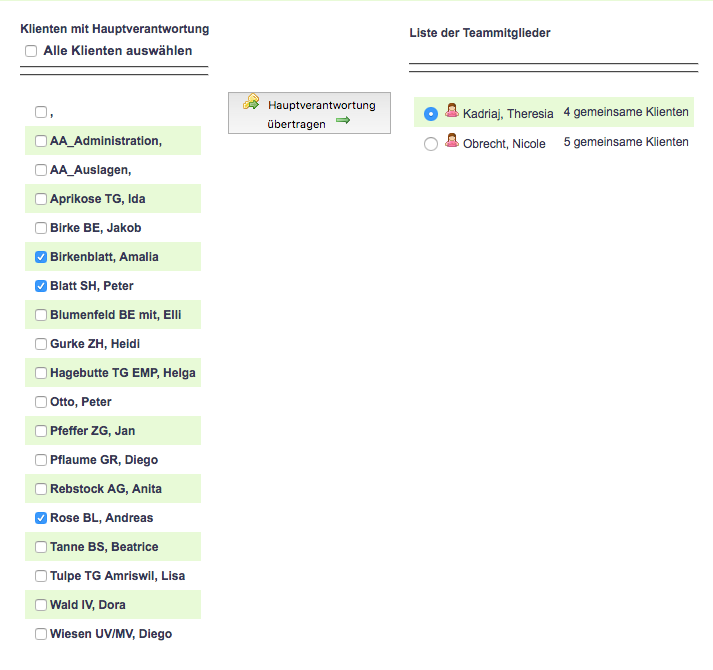Screen dimensions: 713x670
Task: Uncheck the Birkenblatt, Amalia checkbox
Action: click(x=41, y=257)
